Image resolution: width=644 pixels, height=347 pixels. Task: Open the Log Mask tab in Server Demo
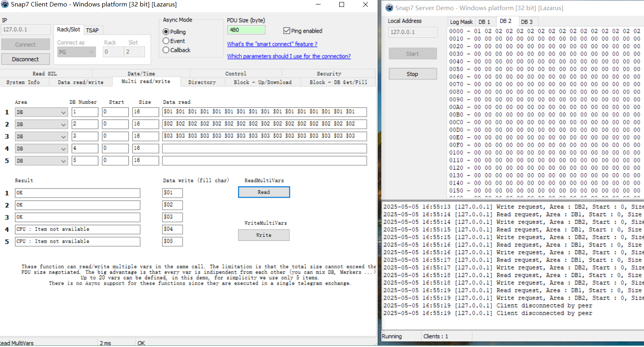coord(461,22)
